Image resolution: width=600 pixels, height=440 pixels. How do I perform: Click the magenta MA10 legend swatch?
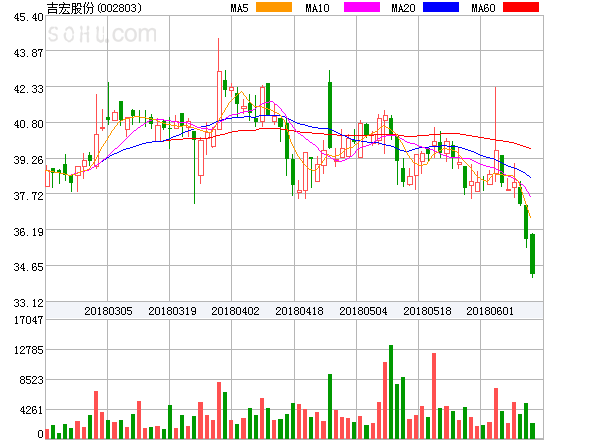point(362,7)
